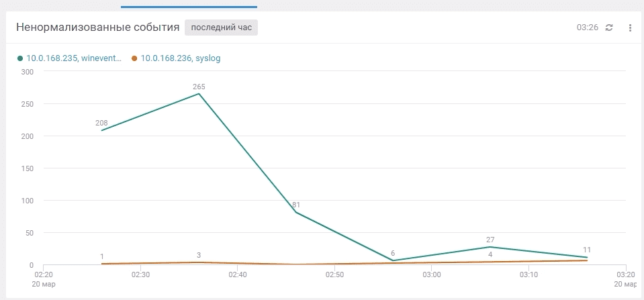This screenshot has height=300, width=644.
Task: Click the orange legend dot for 10.0.168.236
Action: click(134, 58)
